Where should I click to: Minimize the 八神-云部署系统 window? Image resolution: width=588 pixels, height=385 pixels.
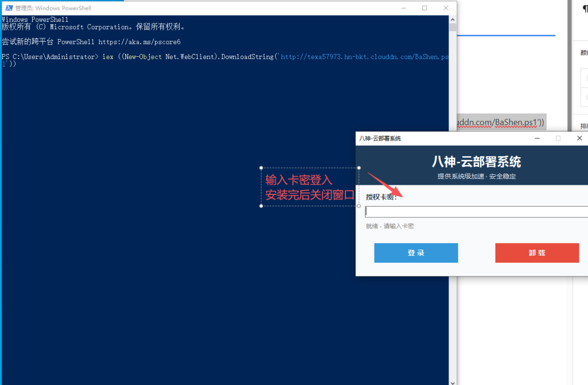537,138
